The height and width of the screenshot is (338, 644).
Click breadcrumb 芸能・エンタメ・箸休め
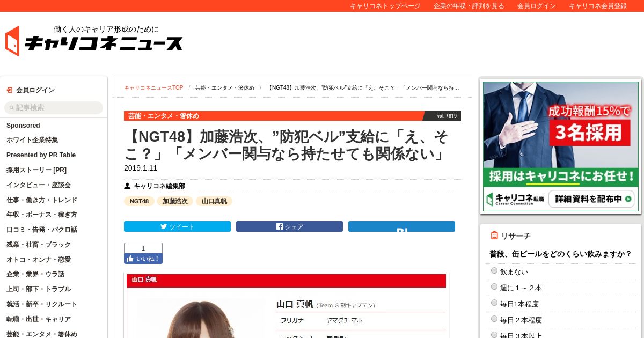(x=225, y=88)
